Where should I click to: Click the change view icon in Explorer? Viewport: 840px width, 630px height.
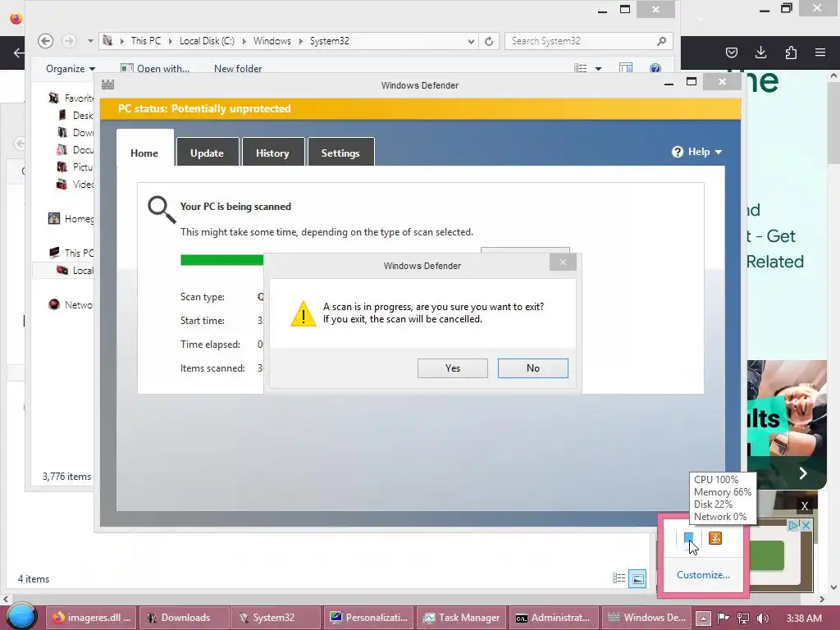pos(580,68)
